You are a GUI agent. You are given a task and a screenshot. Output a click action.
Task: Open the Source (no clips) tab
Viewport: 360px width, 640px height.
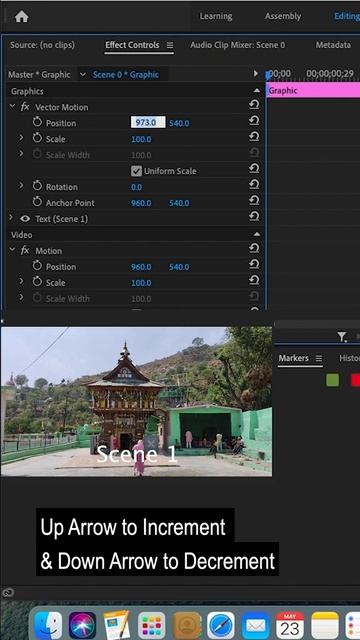42,45
